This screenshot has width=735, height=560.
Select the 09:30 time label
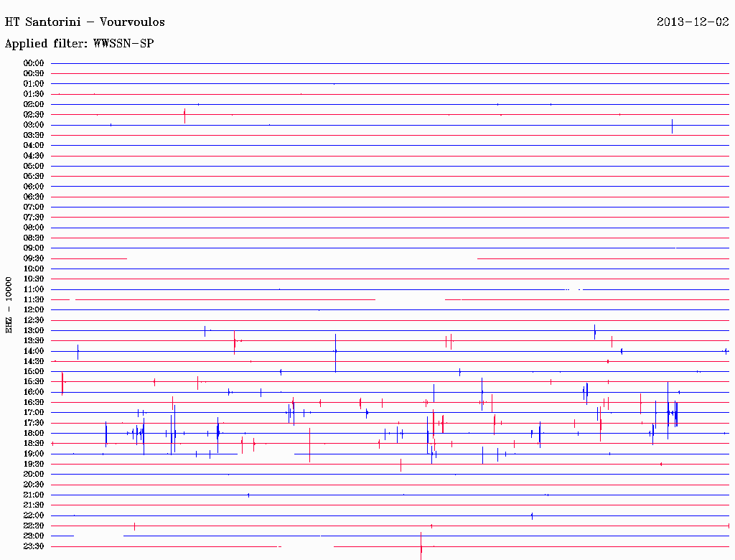(x=34, y=258)
